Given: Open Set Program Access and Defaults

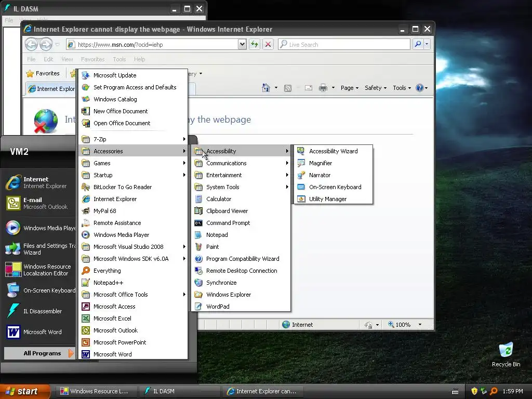Looking at the screenshot, I should pos(133,87).
